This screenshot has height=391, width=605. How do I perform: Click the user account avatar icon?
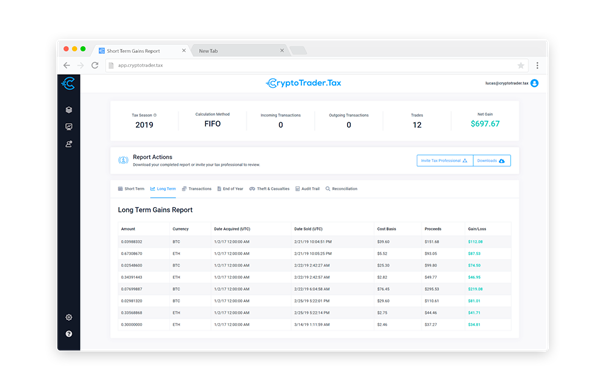(x=534, y=83)
